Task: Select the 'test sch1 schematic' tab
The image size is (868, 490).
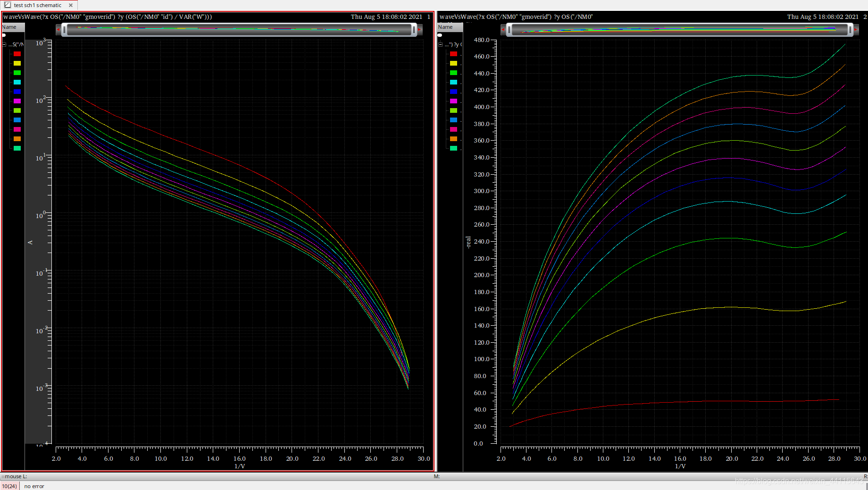Action: [38, 5]
